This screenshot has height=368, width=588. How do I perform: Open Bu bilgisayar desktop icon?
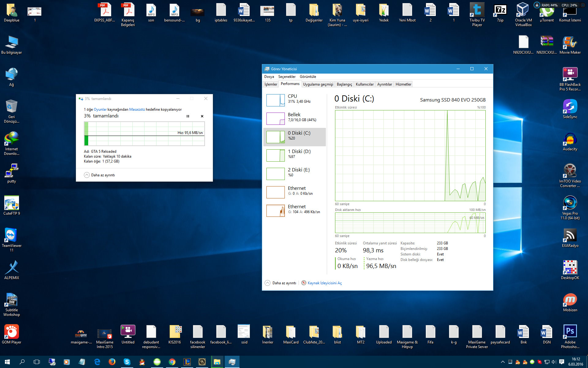[x=12, y=45]
